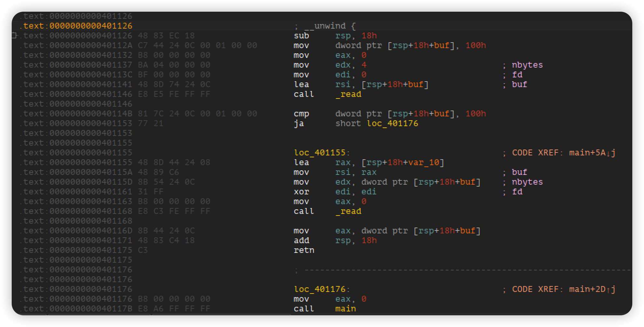Image resolution: width=644 pixels, height=327 pixels.
Task: Click hex bytes '48 8D 44 24 08'
Action: click(174, 162)
